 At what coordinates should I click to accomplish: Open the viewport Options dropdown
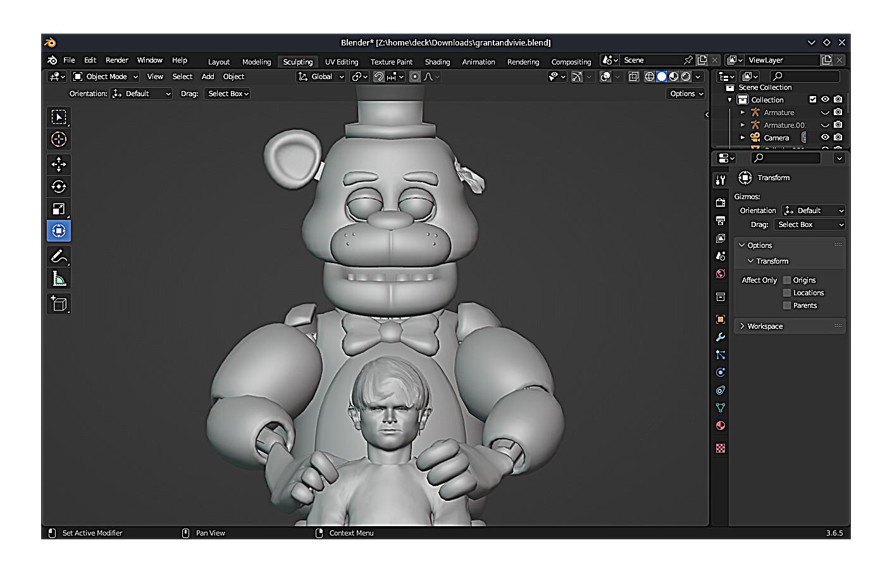tap(686, 94)
